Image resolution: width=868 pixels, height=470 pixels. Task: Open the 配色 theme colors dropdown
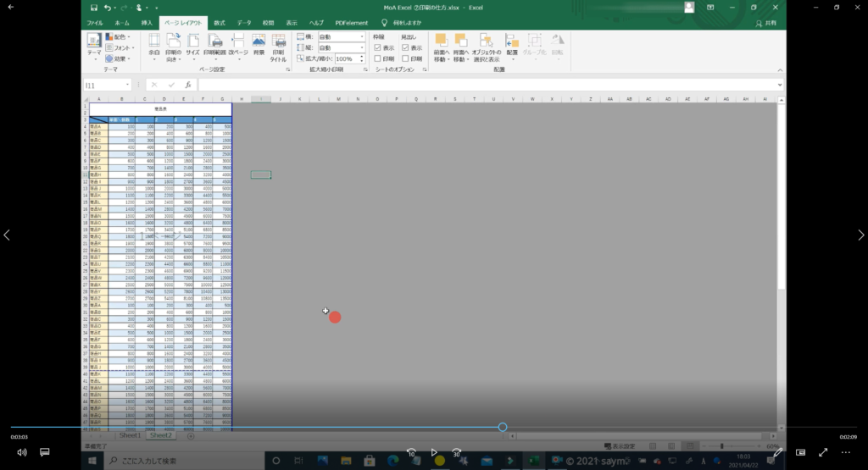pyautogui.click(x=120, y=37)
